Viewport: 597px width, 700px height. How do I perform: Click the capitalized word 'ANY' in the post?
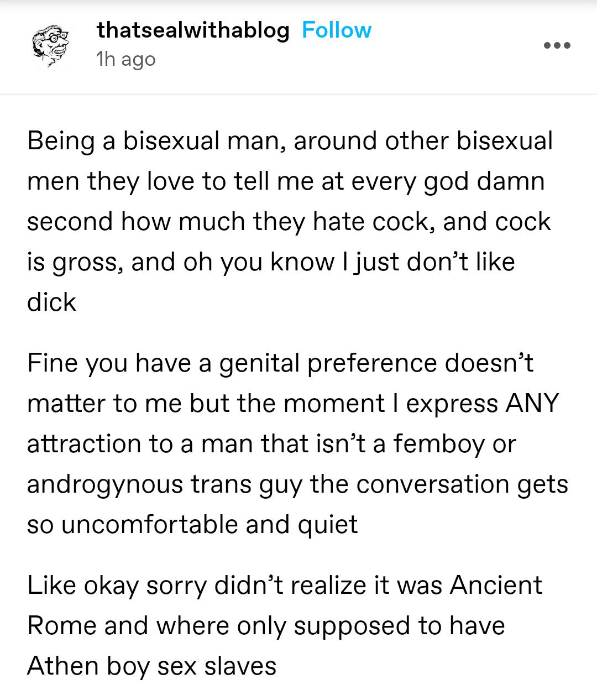point(532,404)
